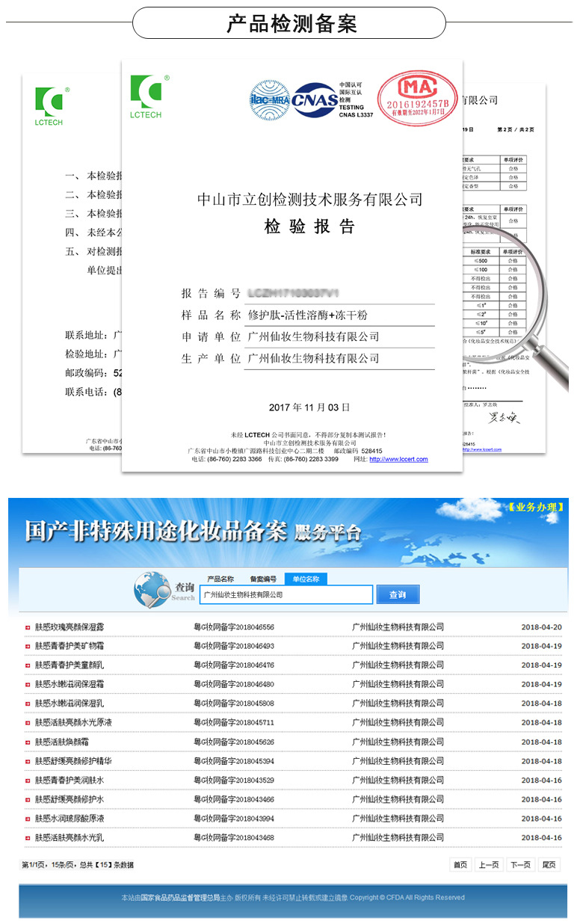Click record number 粤G妆网备字2018046476
Viewport: 577px width, 924px height.
pos(235,665)
